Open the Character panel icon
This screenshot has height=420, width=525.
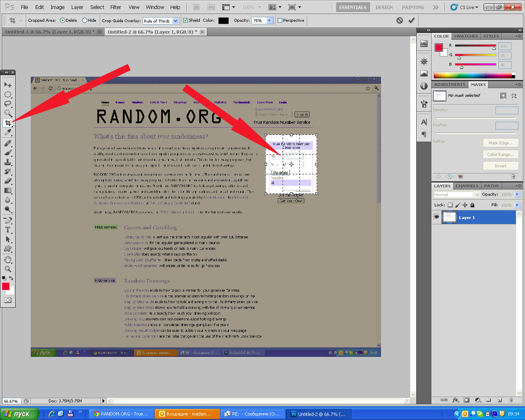[424, 122]
